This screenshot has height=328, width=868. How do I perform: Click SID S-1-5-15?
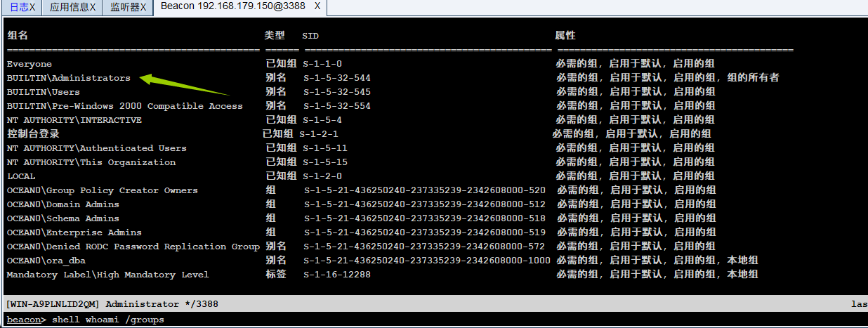coord(325,162)
